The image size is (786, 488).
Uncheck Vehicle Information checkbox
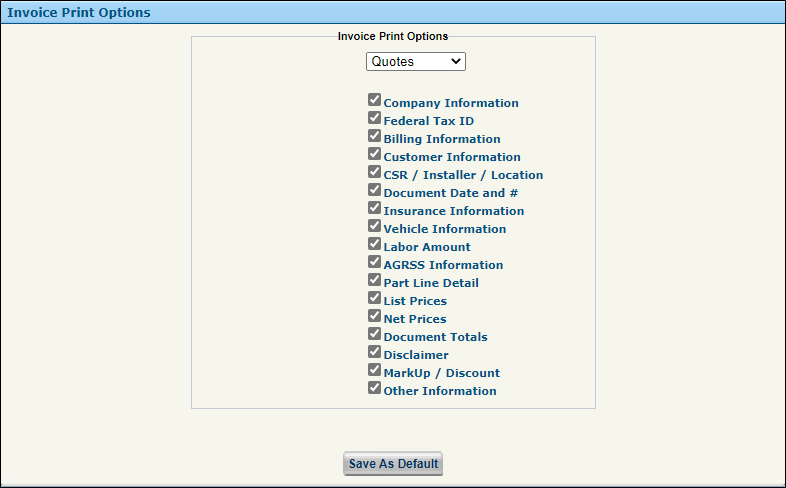point(374,226)
